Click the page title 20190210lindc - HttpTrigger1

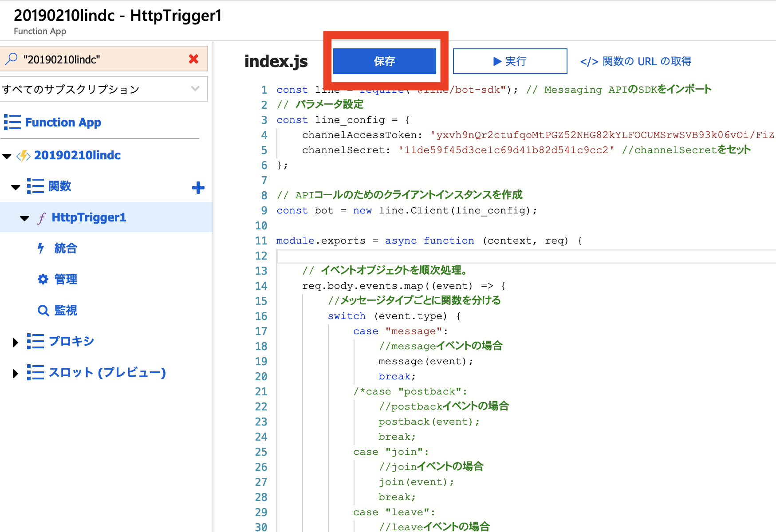coord(118,16)
